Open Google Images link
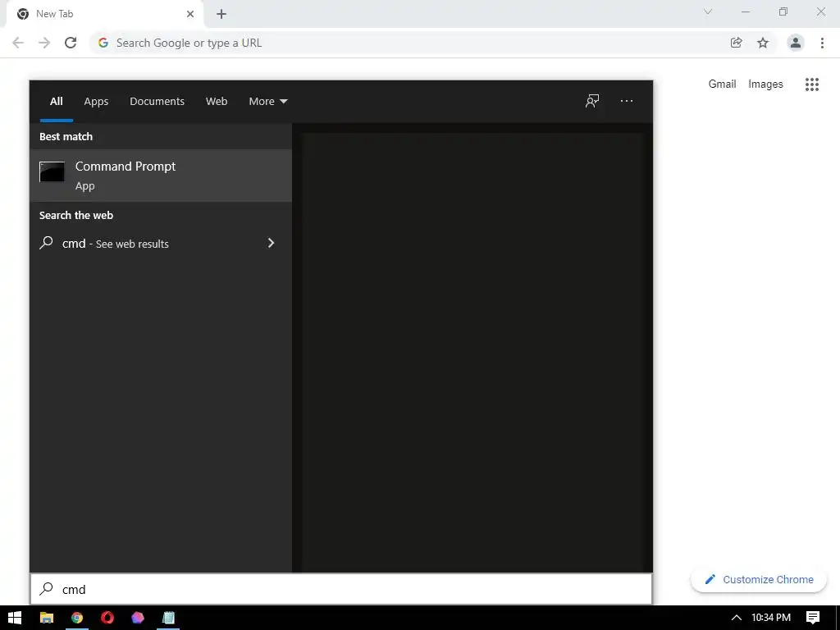Viewport: 840px width, 630px height. 765,84
